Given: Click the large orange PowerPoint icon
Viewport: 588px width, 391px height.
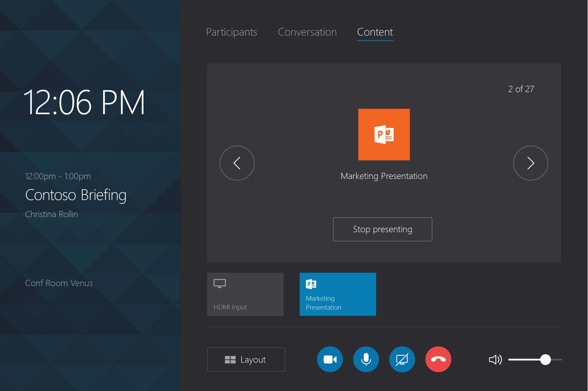Looking at the screenshot, I should coord(384,134).
